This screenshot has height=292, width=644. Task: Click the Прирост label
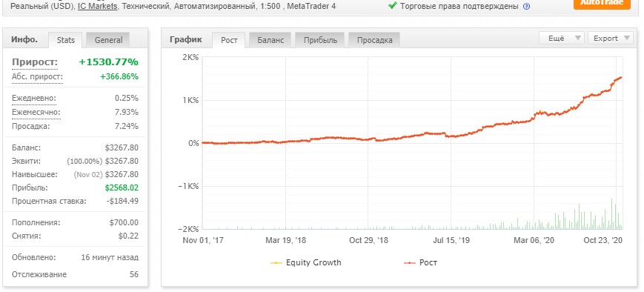pyautogui.click(x=35, y=62)
